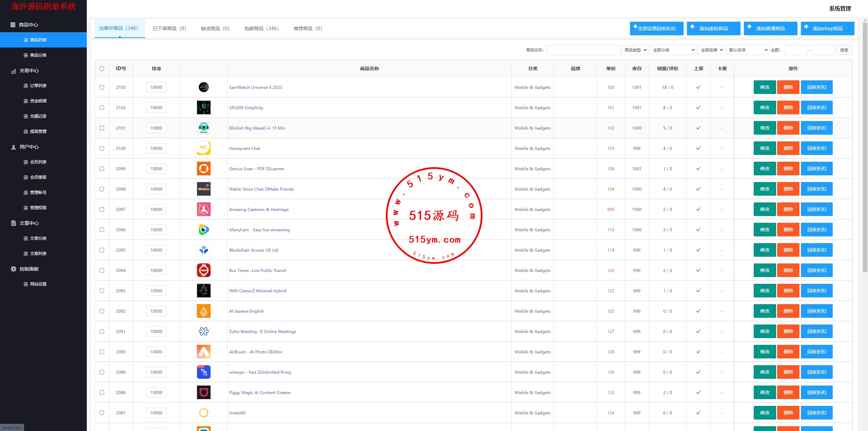This screenshot has width=868, height=431.
Task: Click the plus icon on 添加虚拟商品
Action: coord(692,27)
